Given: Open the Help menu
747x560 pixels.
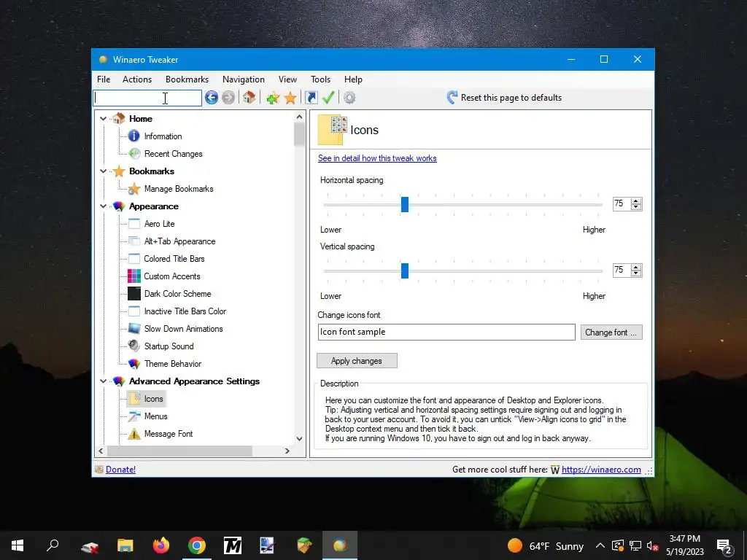Looking at the screenshot, I should tap(354, 79).
